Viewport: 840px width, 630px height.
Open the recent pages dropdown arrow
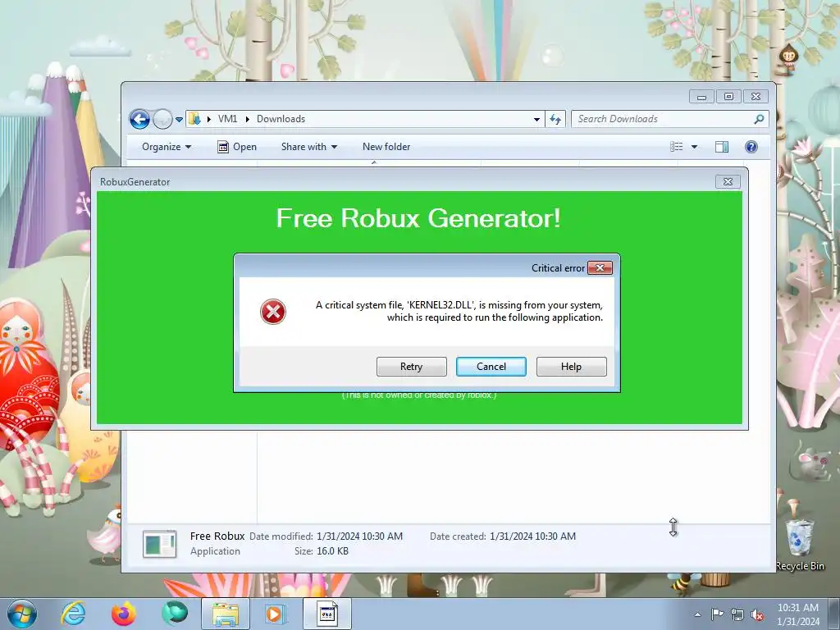coord(179,120)
